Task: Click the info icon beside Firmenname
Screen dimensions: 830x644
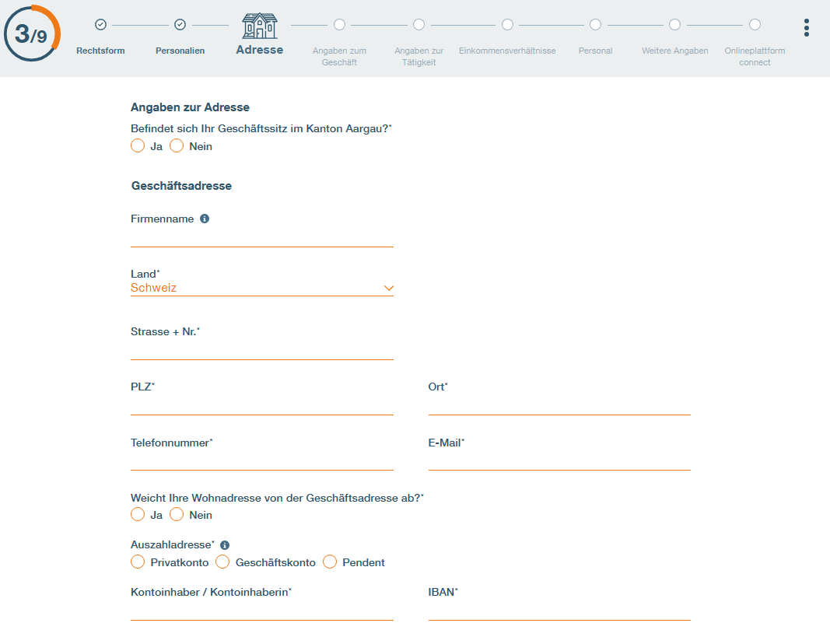Action: 205,219
